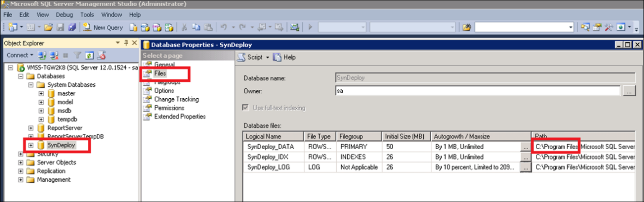The width and height of the screenshot is (644, 202).
Task: Click the Copy icon in toolbar
Action: click(x=196, y=27)
